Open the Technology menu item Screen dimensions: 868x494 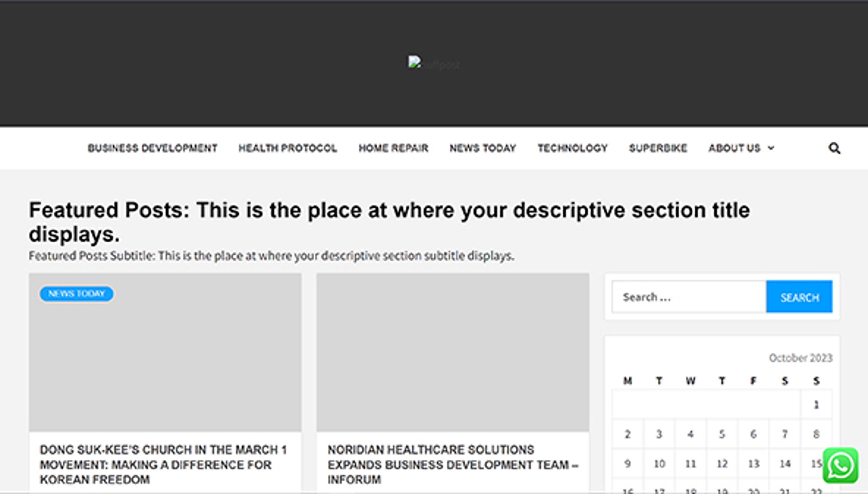572,148
